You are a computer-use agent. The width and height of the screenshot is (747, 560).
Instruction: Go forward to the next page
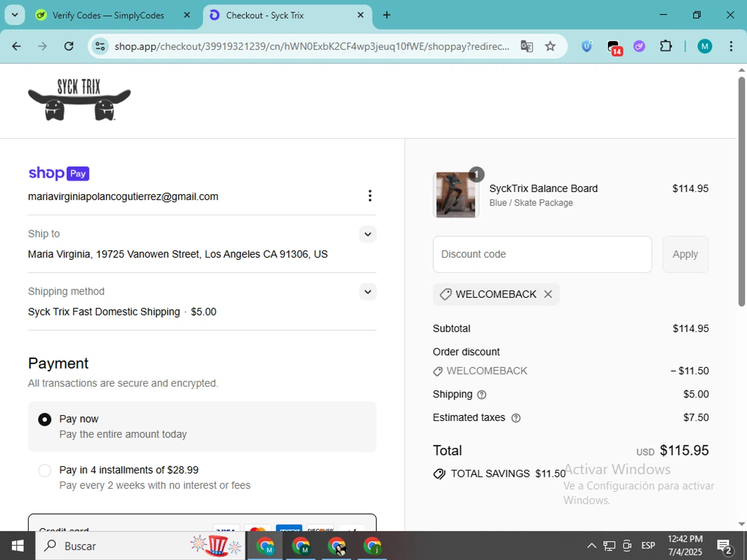tap(42, 46)
